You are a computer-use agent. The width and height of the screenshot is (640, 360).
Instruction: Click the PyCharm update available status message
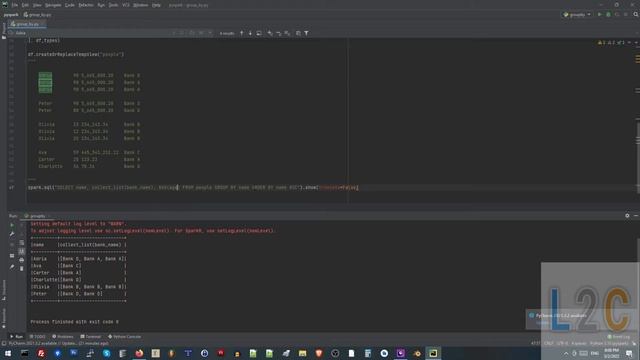pyautogui.click(x=59, y=344)
